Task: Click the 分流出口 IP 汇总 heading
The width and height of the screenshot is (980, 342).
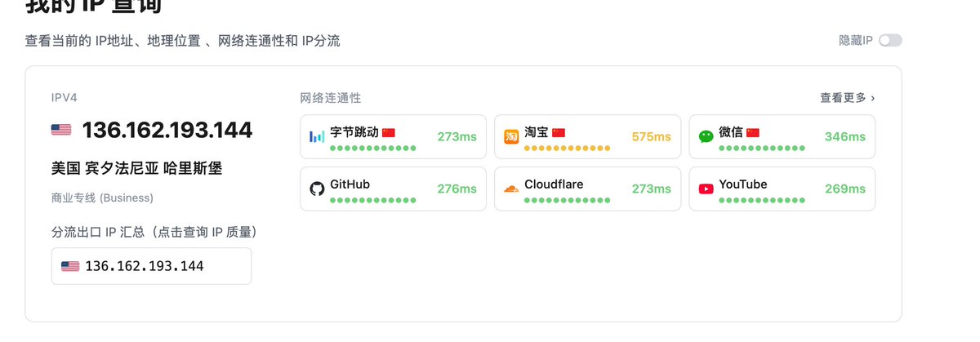Action: [x=155, y=232]
